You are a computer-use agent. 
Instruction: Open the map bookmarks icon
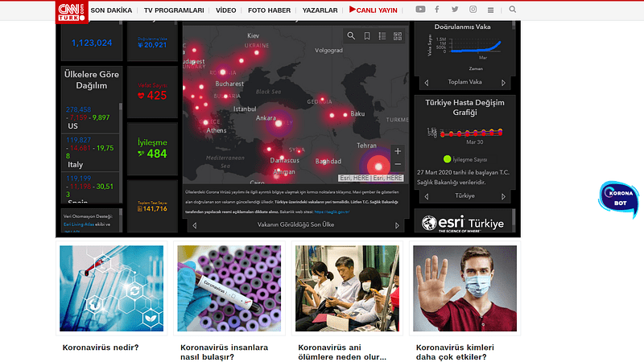(367, 36)
